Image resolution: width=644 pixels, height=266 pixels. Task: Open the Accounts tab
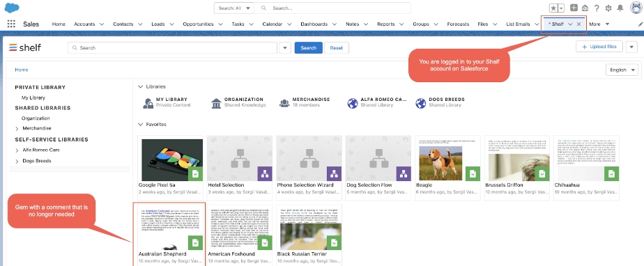coord(84,24)
